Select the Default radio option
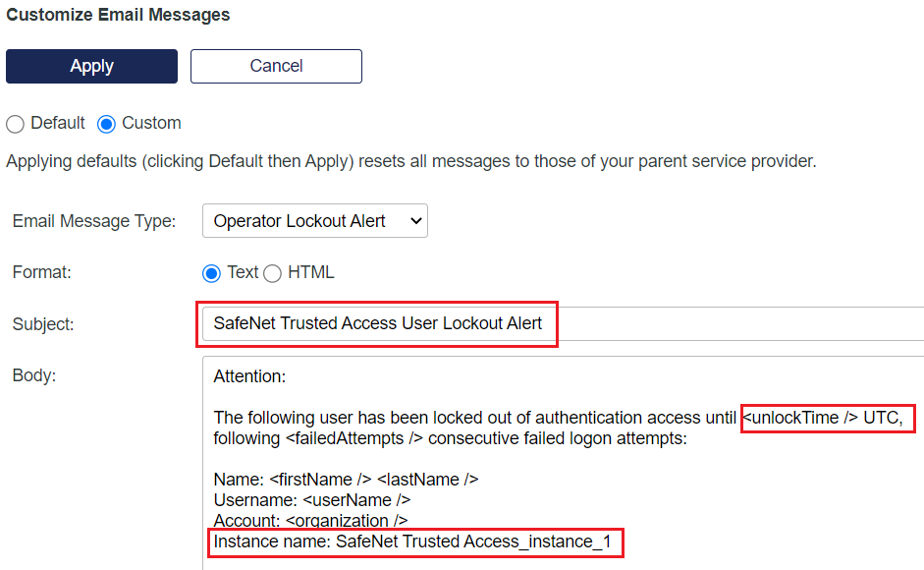Image resolution: width=924 pixels, height=570 pixels. tap(16, 124)
